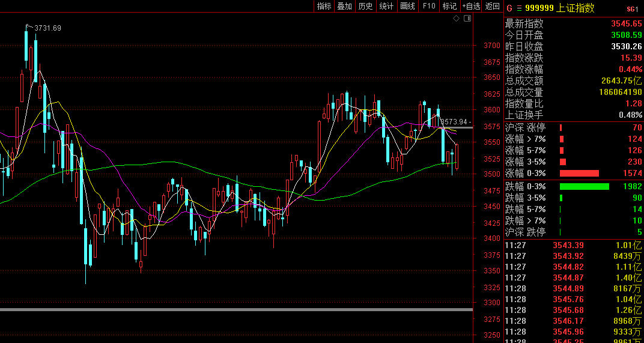Click the 3573.94 price level label
The width and height of the screenshot is (644, 343).
click(x=454, y=122)
